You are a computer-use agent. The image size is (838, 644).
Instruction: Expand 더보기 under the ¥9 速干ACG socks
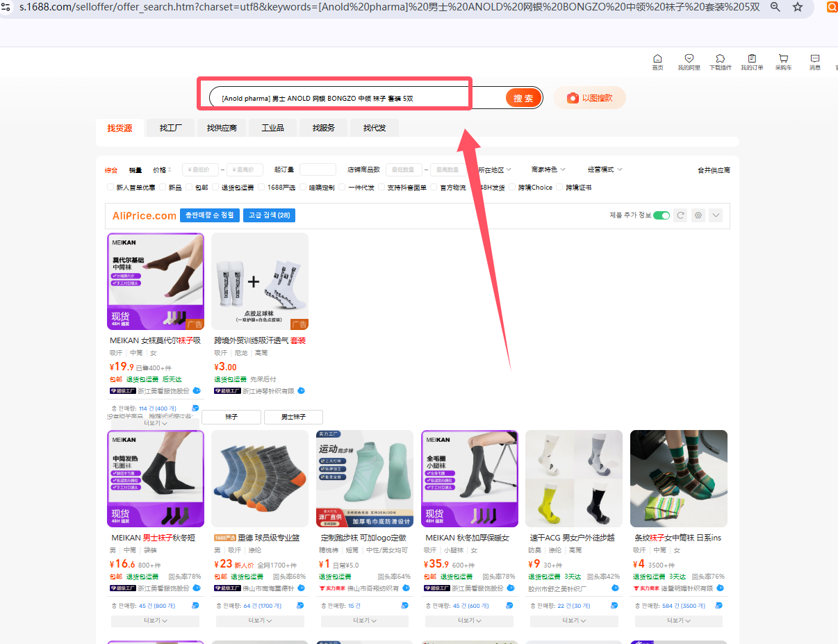[574, 621]
